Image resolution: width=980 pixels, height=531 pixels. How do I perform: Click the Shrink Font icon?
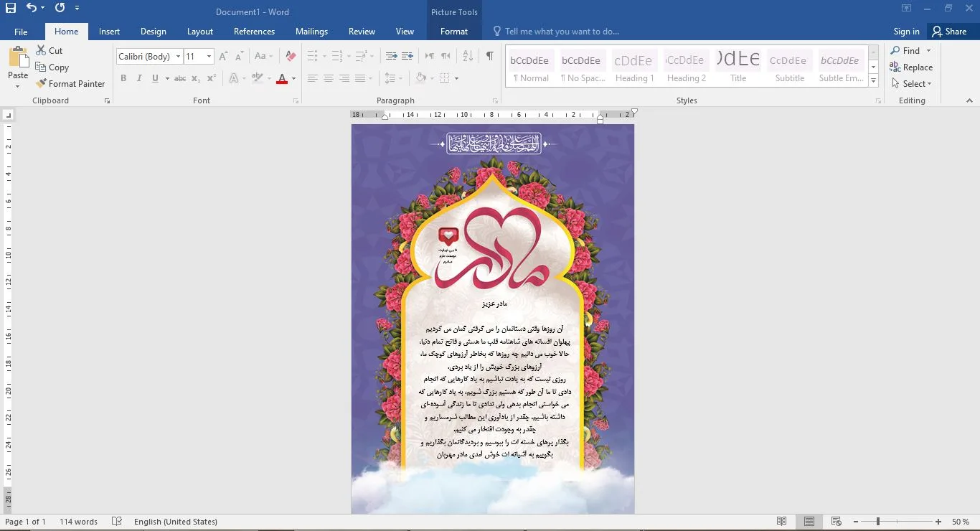click(x=239, y=57)
